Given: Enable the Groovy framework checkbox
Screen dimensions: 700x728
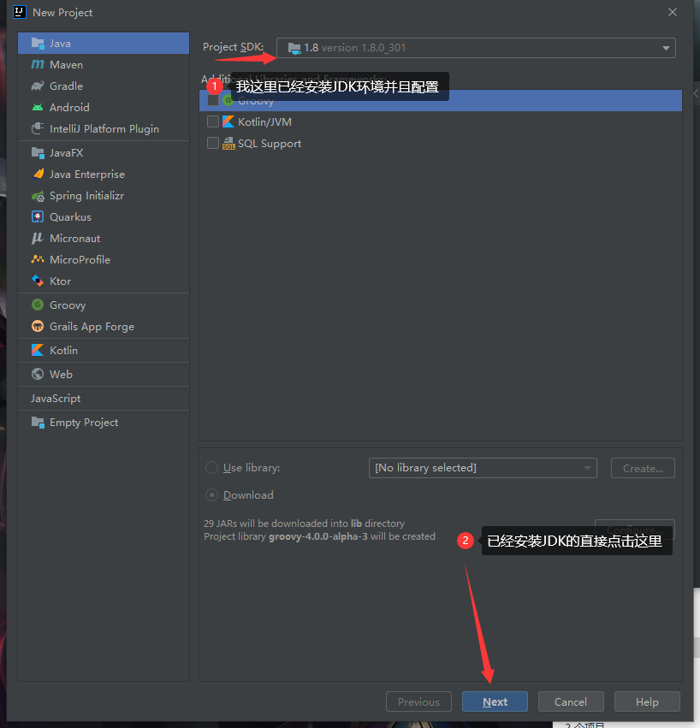Looking at the screenshot, I should [x=213, y=100].
